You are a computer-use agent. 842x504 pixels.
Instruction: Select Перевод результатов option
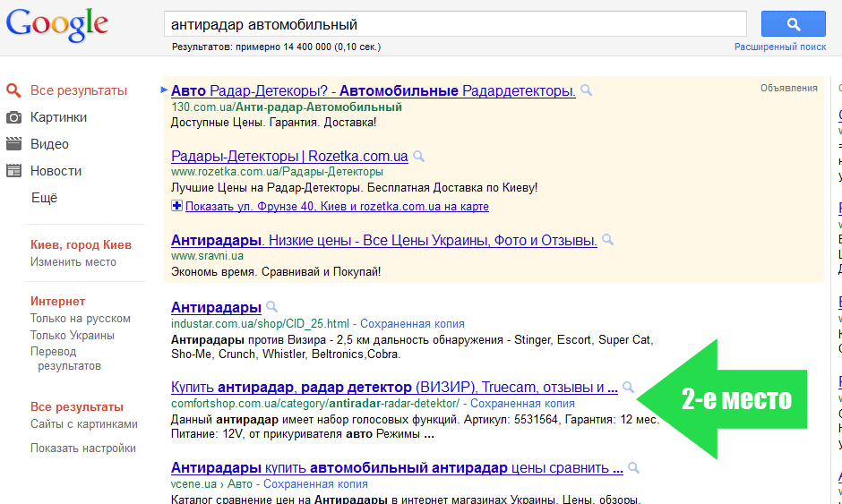pyautogui.click(x=65, y=359)
